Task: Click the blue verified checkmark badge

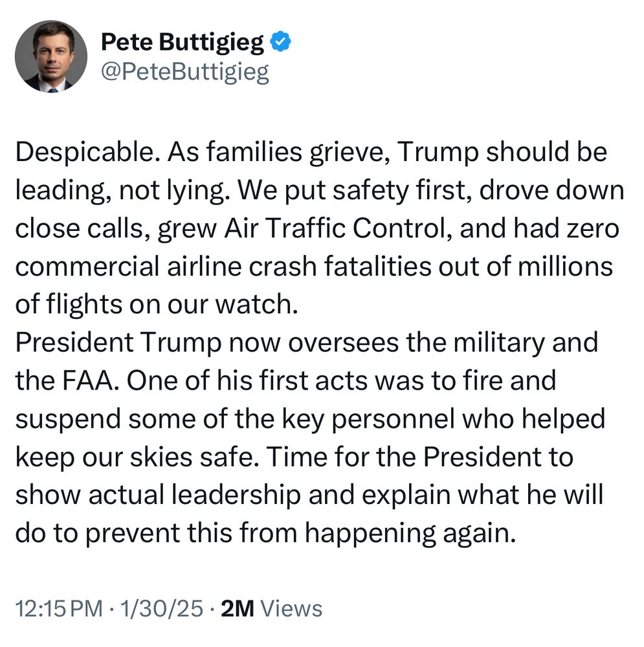Action: click(x=280, y=43)
